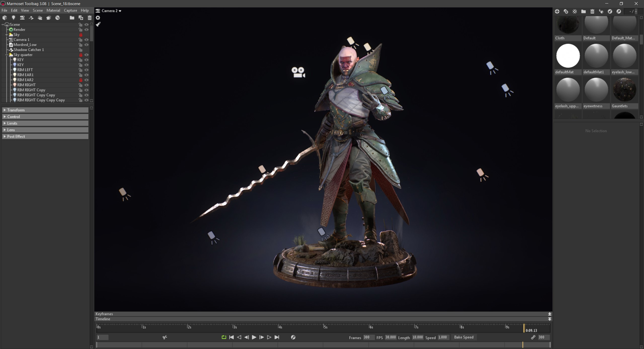Image resolution: width=644 pixels, height=349 pixels.
Task: Unlock the RIM EAR2 light
Action: point(81,80)
